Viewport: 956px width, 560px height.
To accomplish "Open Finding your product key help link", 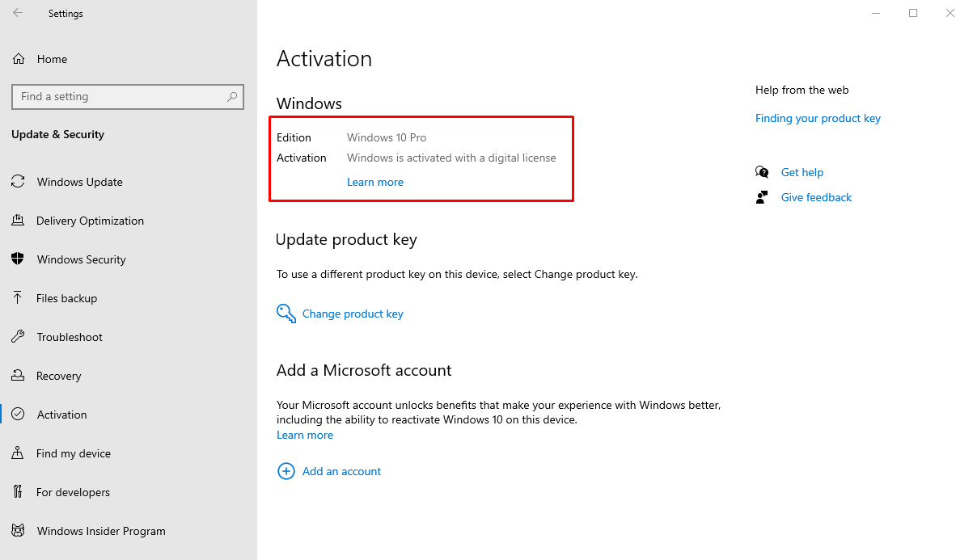I will coord(818,118).
